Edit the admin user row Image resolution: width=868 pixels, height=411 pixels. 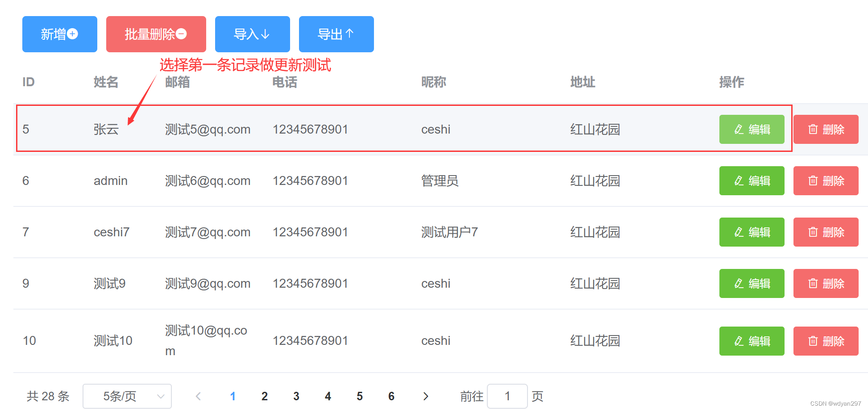tap(752, 181)
